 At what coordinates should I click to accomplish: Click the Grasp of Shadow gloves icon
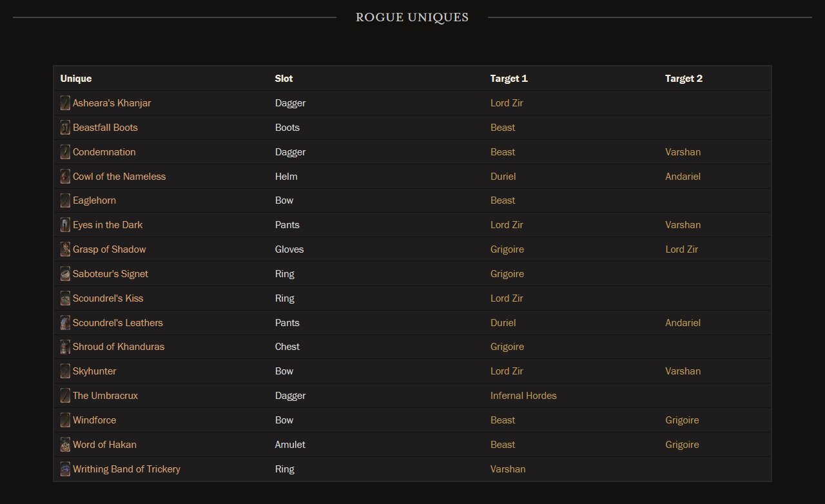tap(65, 249)
